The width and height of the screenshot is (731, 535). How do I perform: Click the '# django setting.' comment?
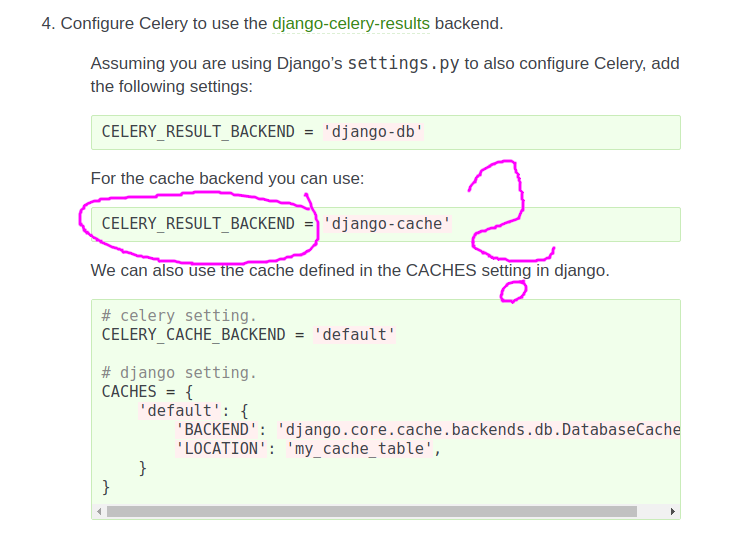pyautogui.click(x=179, y=373)
